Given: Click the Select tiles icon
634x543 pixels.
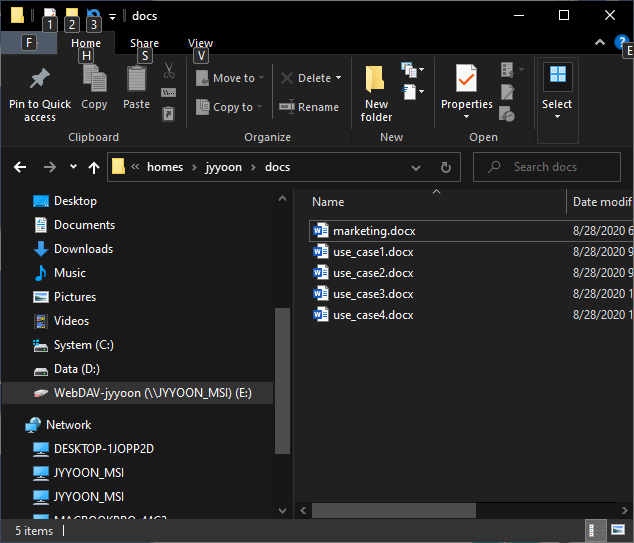Looking at the screenshot, I should [558, 74].
